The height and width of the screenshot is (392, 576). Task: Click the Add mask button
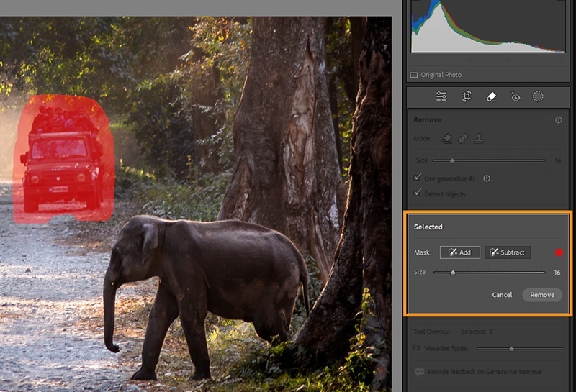460,252
